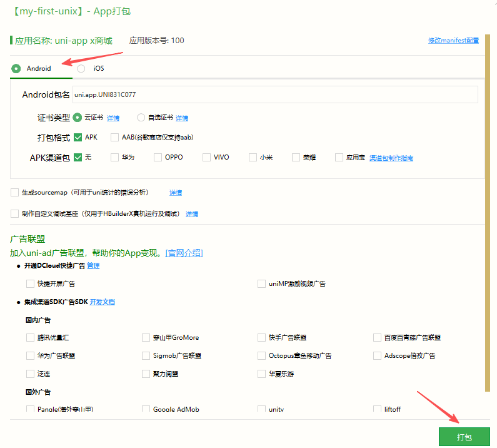Toggle the 无 channel package checkbox
This screenshot has height=448, width=497.
[78, 158]
